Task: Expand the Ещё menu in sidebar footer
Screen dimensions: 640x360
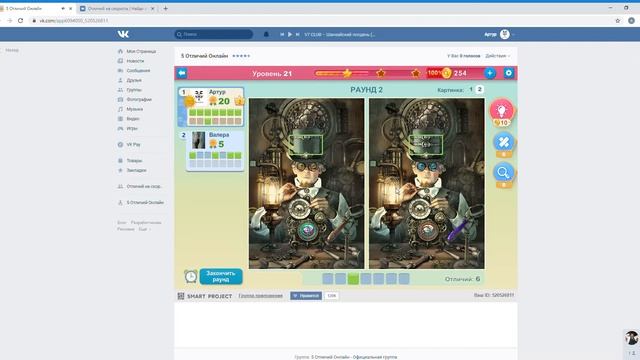Action: tap(144, 229)
